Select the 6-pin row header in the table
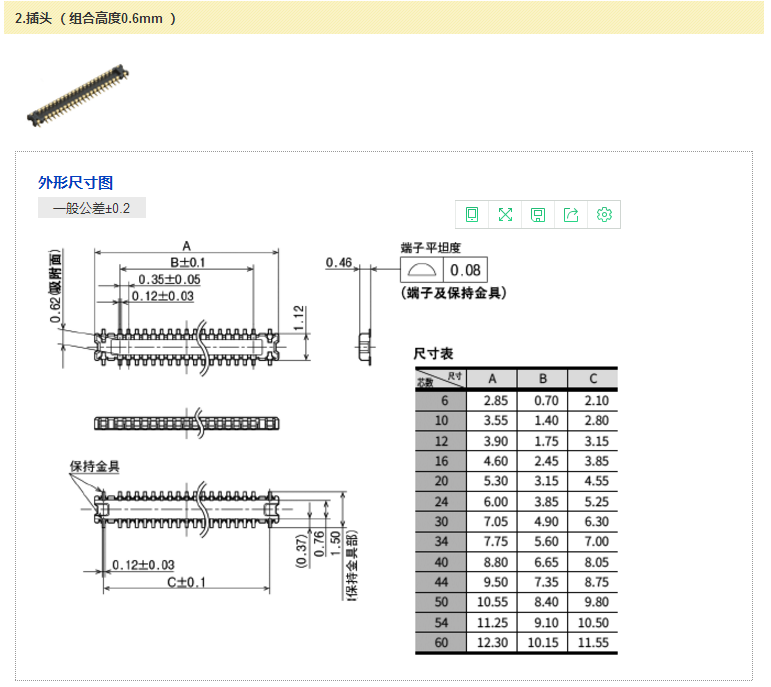The image size is (771, 687). pyautogui.click(x=441, y=400)
